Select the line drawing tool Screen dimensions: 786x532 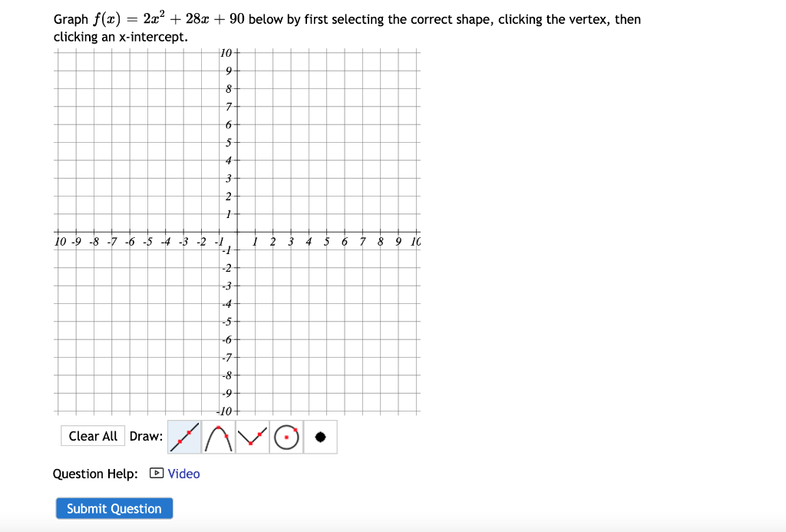(183, 436)
